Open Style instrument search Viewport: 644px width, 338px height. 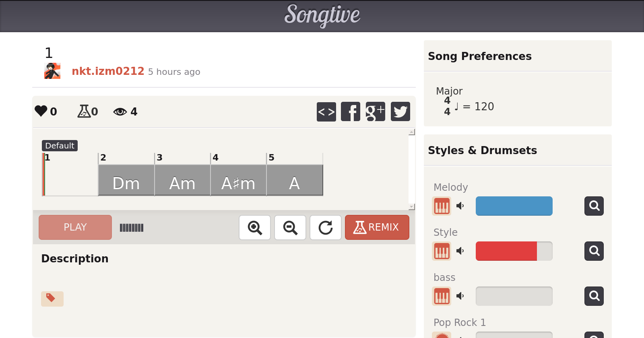[594, 251]
